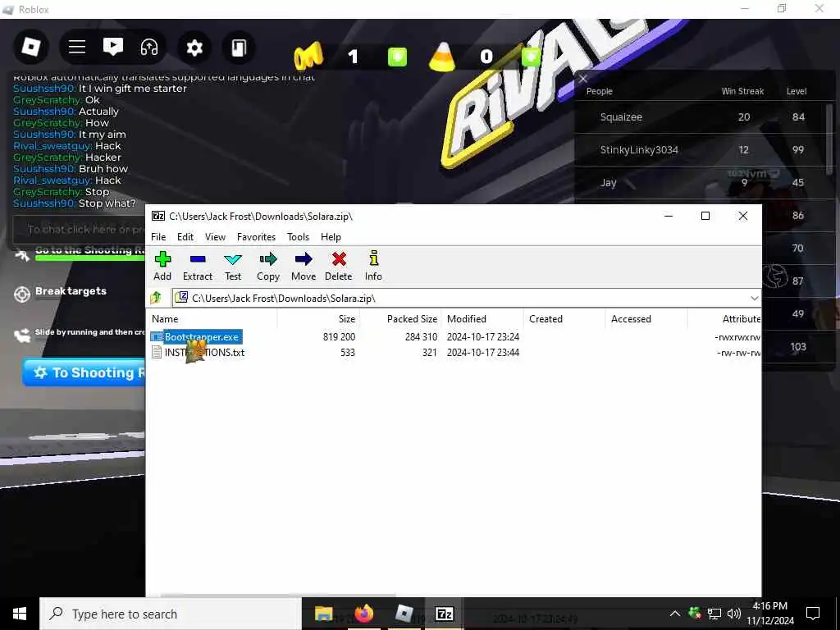Click the Roblox chat input box
This screenshot has height=630, width=840.
pyautogui.click(x=80, y=230)
